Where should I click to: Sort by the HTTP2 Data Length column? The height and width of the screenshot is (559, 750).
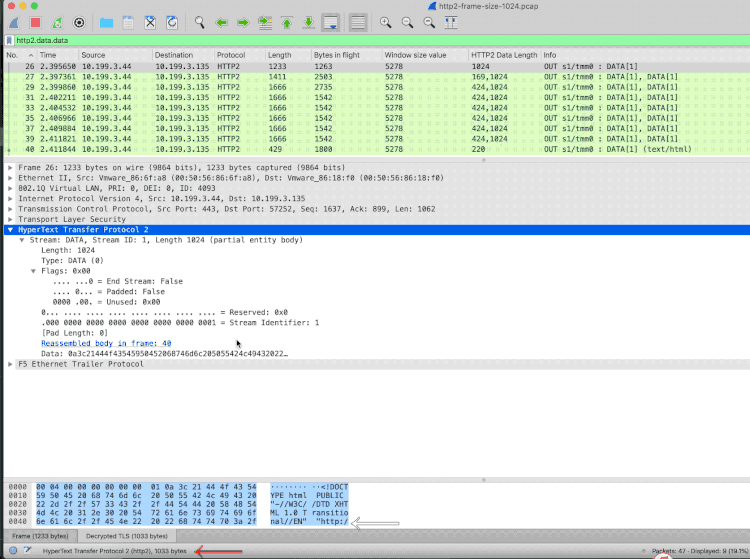pyautogui.click(x=503, y=54)
